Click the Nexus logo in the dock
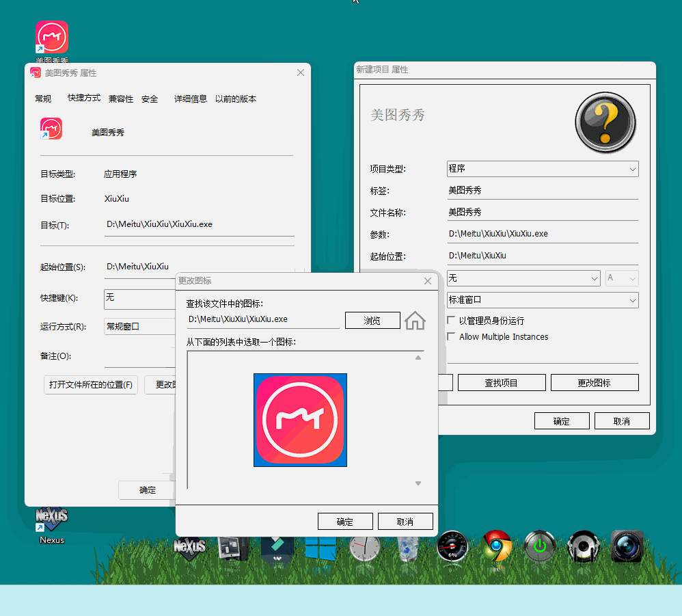Screen dimensions: 682x616 click(x=190, y=547)
